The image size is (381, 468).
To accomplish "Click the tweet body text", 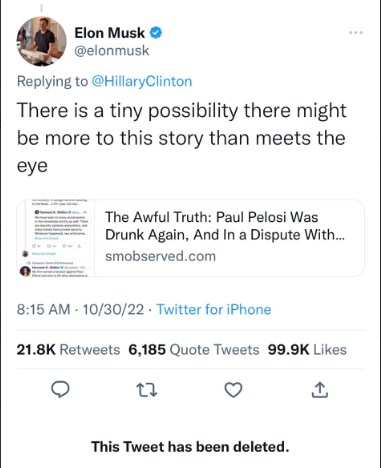I will (182, 138).
